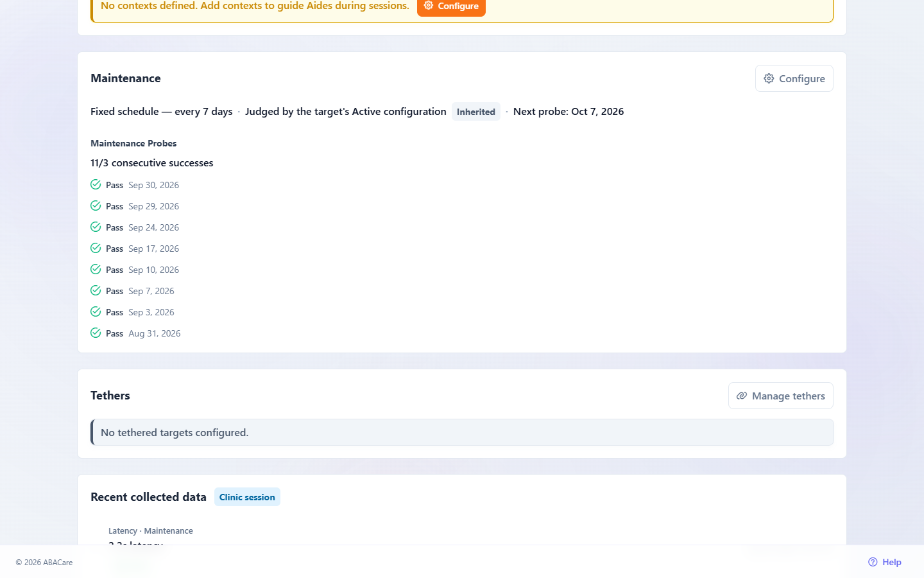The image size is (924, 578).
Task: Click the 'No tethered targets configured.' notice
Action: pyautogui.click(x=462, y=432)
